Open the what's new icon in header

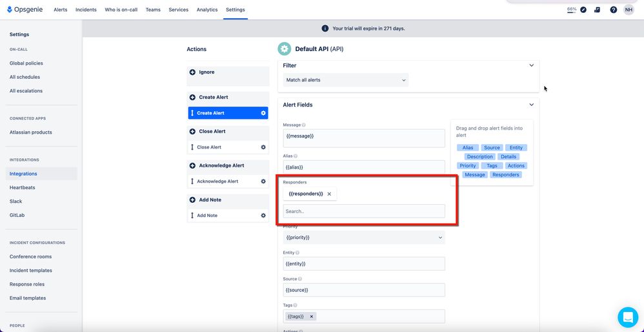click(x=597, y=10)
